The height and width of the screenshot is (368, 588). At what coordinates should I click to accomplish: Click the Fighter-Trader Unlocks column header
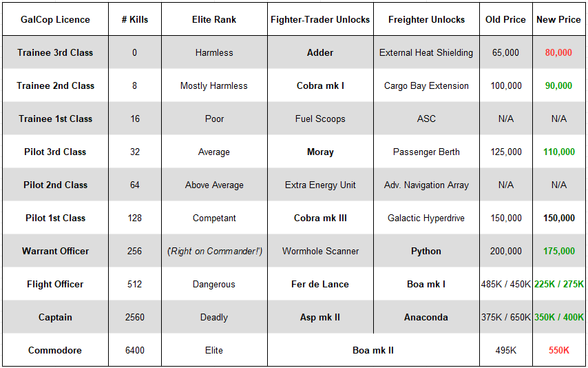pos(320,19)
